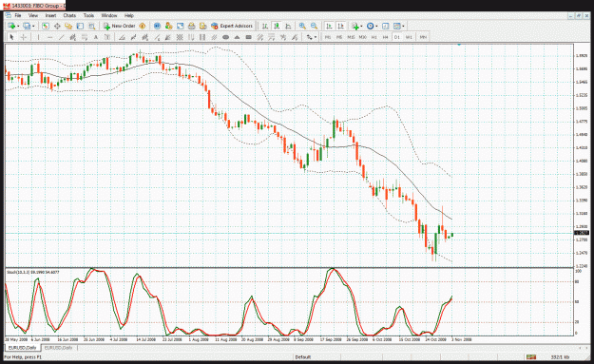
Task: Launch MetaEditor via yellow diamond icon
Action: 143,26
